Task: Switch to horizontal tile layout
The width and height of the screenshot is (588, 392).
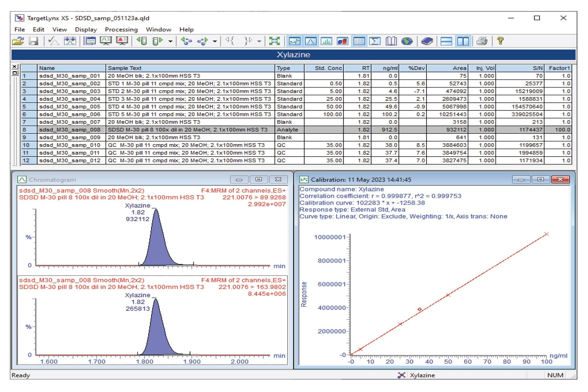Action: [x=446, y=41]
